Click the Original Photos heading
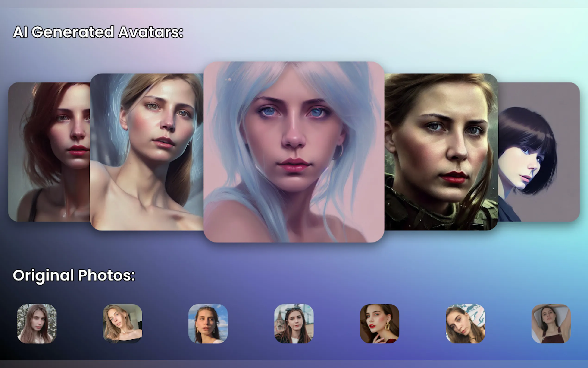The image size is (588, 368). tap(74, 275)
